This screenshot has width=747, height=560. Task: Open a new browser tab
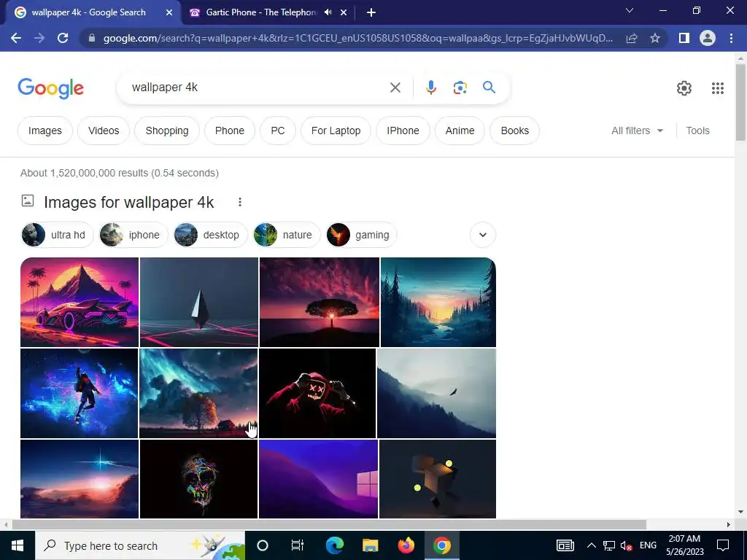point(371,12)
